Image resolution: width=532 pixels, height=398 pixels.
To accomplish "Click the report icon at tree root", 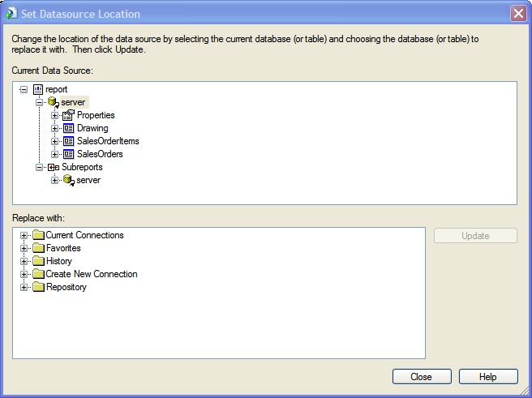I will point(37,89).
